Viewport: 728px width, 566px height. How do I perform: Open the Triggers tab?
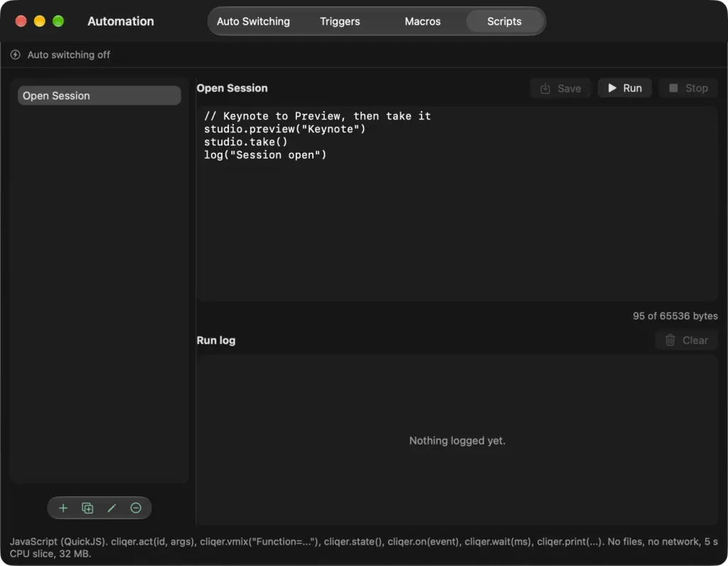[x=340, y=21]
